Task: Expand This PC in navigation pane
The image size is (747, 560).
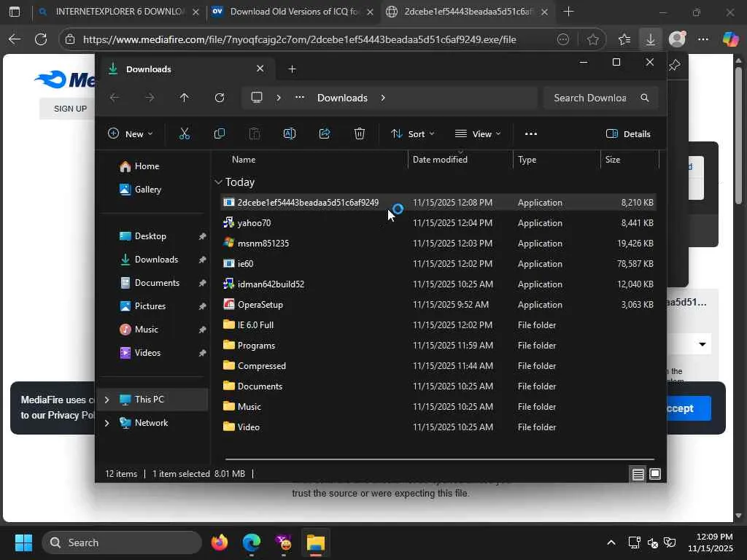Action: (107, 400)
